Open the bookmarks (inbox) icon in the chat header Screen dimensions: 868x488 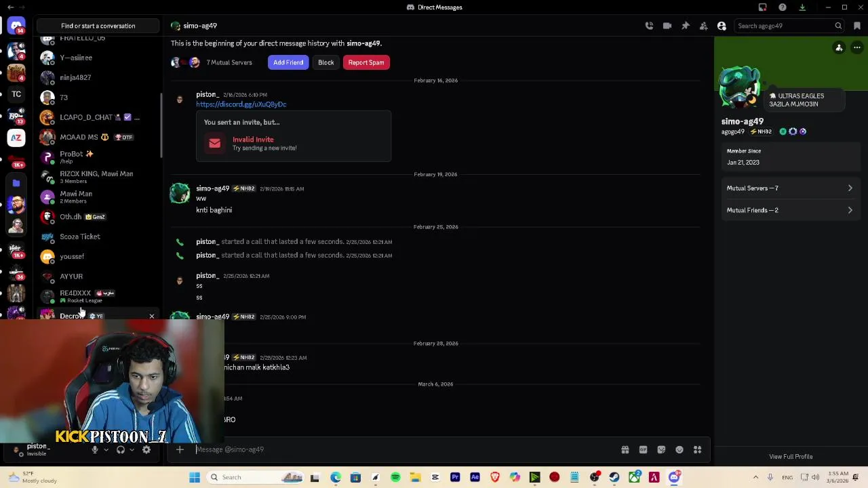[x=857, y=26]
